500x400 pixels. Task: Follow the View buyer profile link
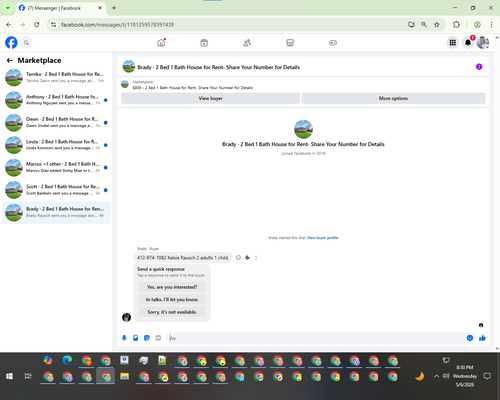[323, 238]
